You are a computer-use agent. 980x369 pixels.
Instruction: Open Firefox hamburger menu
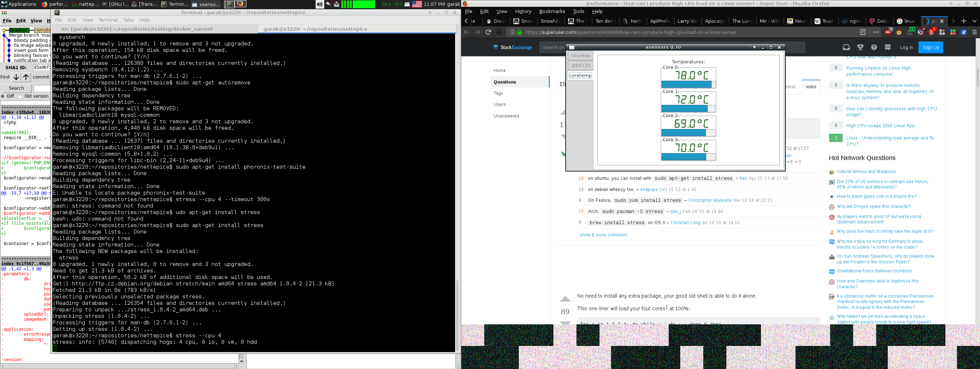[974, 32]
